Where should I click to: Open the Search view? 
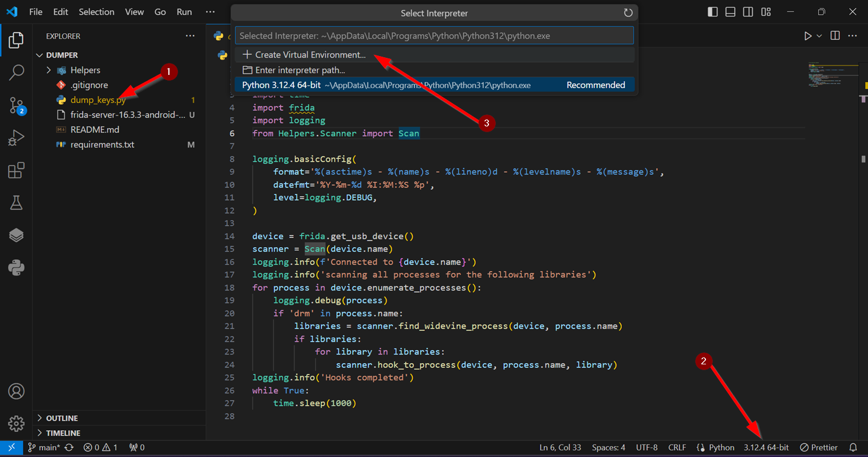click(x=17, y=73)
